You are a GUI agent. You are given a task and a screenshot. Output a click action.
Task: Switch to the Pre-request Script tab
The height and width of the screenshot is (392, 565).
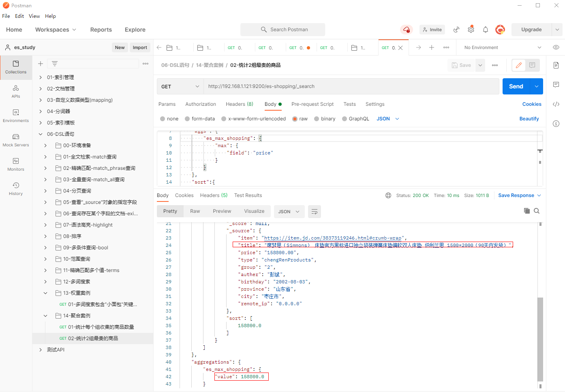click(x=312, y=104)
